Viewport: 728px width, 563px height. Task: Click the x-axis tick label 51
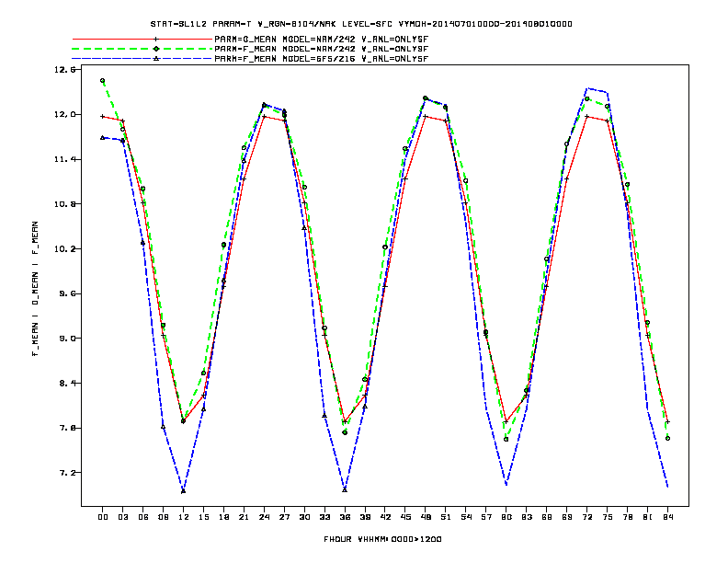click(446, 517)
